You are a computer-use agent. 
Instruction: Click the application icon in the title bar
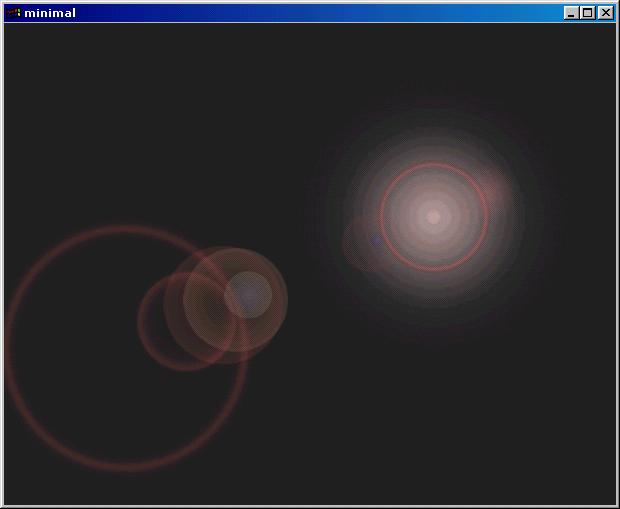pos(13,13)
